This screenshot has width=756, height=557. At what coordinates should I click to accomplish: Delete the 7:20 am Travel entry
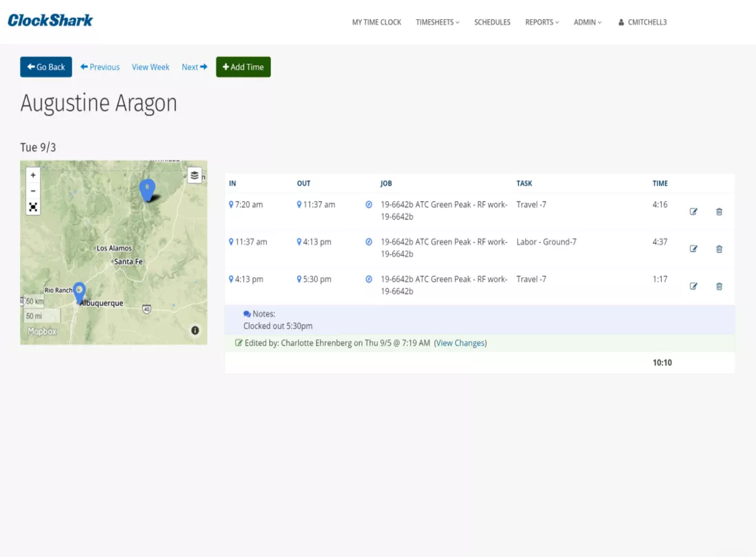tap(719, 212)
